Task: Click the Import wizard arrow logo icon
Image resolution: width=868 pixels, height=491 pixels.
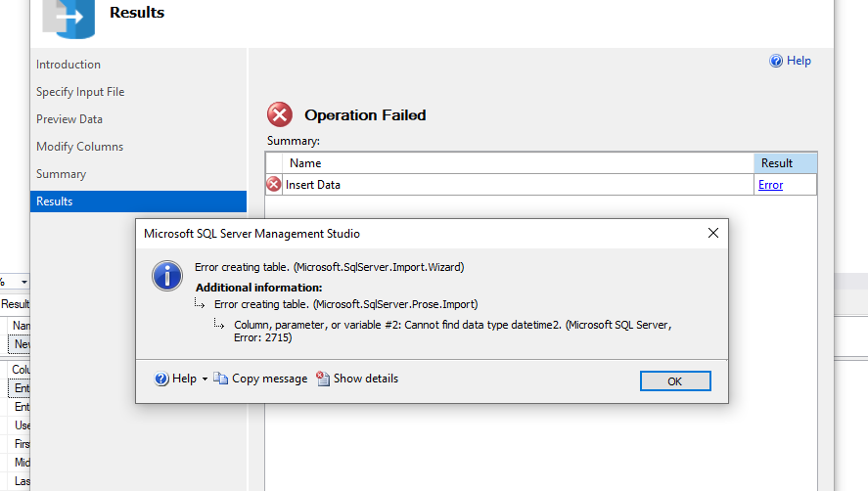Action: (x=69, y=19)
